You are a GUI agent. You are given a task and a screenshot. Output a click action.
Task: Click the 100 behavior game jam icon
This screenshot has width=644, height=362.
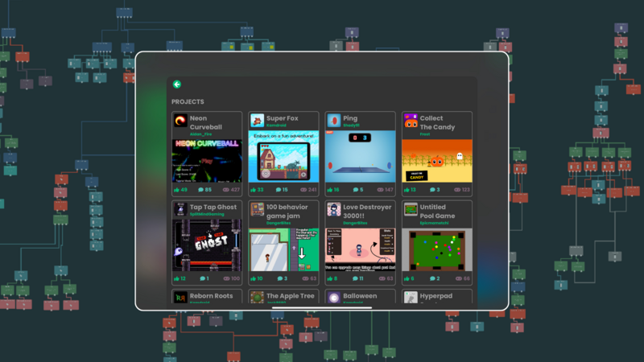point(257,209)
